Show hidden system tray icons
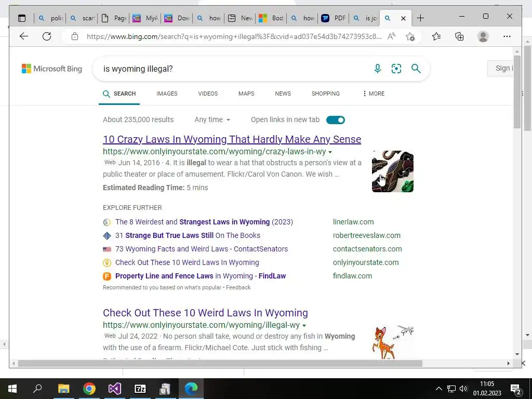Screen dimensions: 532x399 [438, 389]
